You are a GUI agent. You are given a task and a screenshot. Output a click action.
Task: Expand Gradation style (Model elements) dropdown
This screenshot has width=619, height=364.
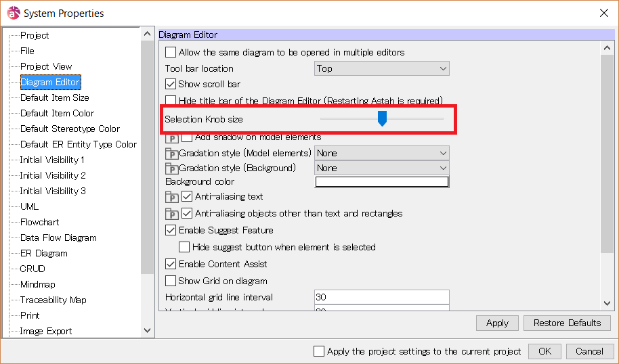tap(382, 153)
